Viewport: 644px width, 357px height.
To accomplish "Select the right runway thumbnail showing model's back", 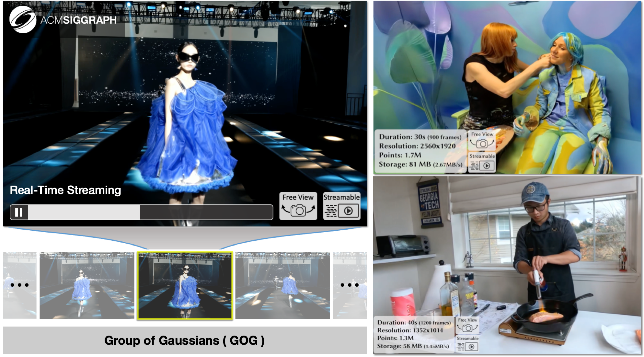I will (x=282, y=285).
